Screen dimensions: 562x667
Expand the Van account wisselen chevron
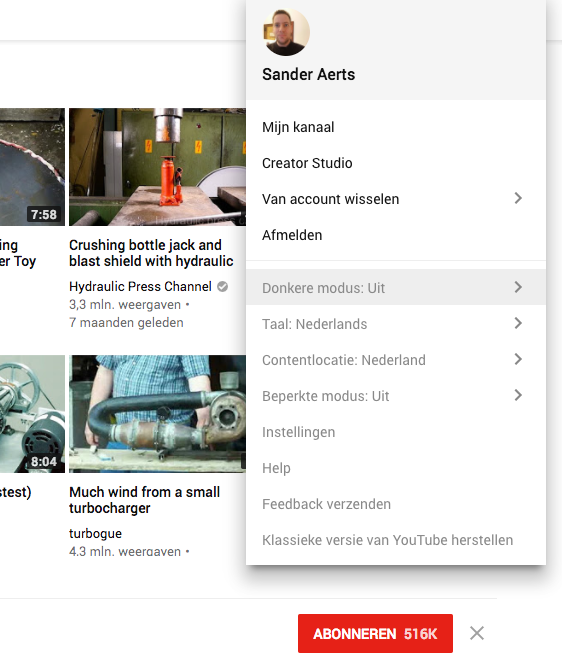(518, 198)
